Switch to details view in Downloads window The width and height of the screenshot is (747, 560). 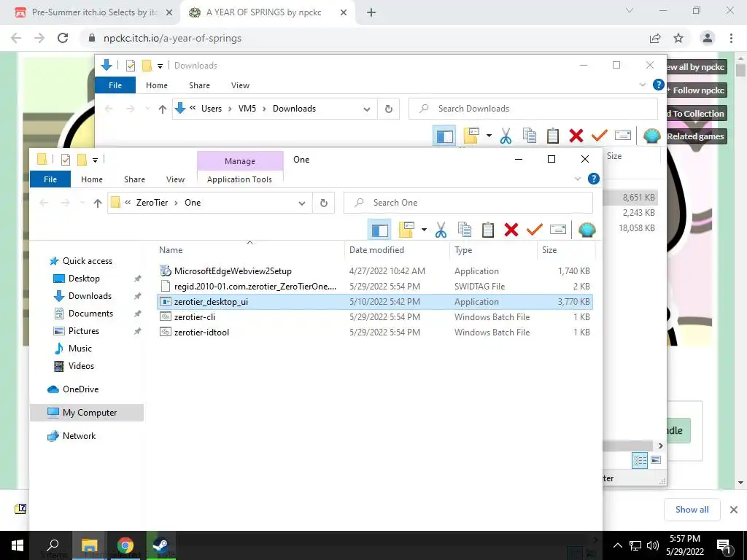tap(640, 460)
